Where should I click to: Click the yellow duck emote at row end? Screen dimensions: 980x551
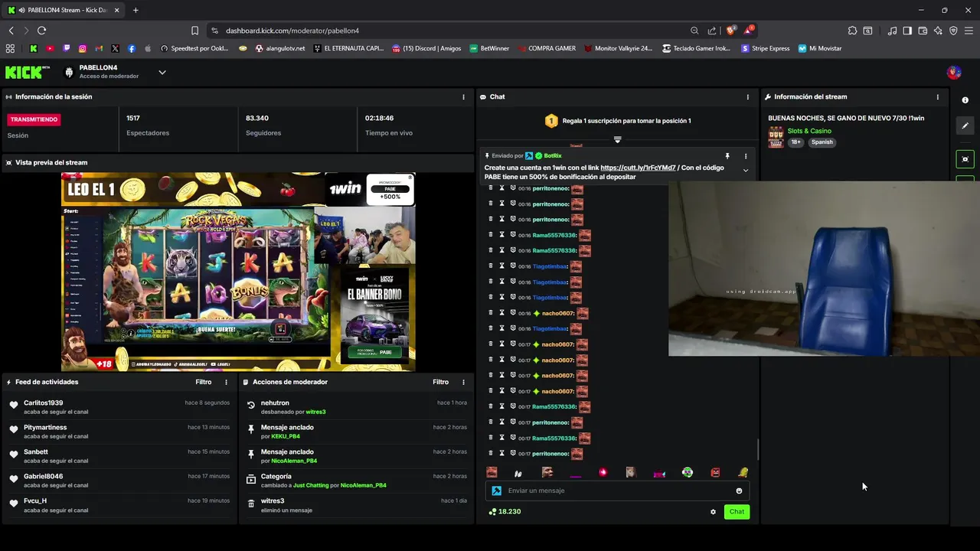click(x=743, y=472)
